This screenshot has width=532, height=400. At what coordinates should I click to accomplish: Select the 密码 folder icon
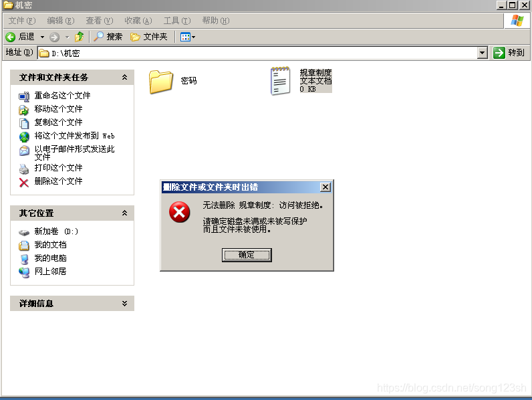pos(161,82)
